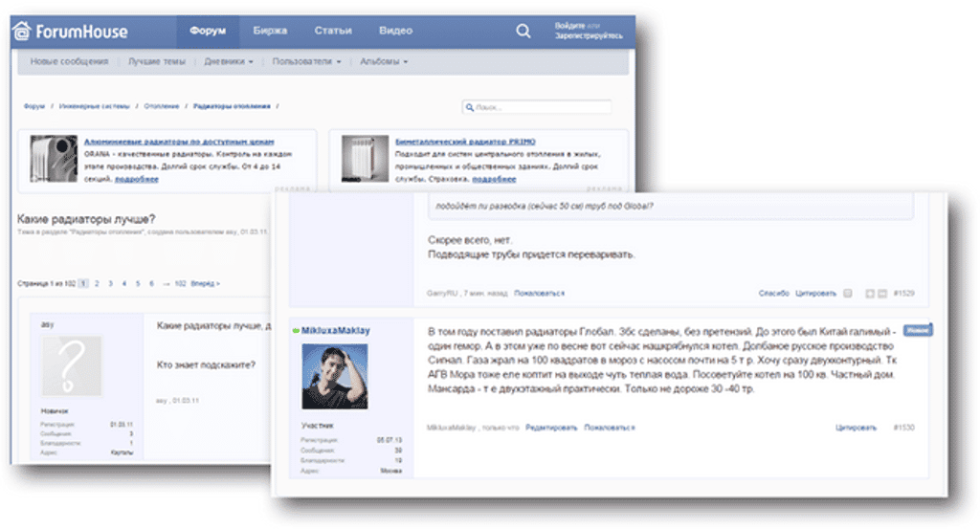
Task: Open the search magnifier in header
Action: click(x=523, y=31)
